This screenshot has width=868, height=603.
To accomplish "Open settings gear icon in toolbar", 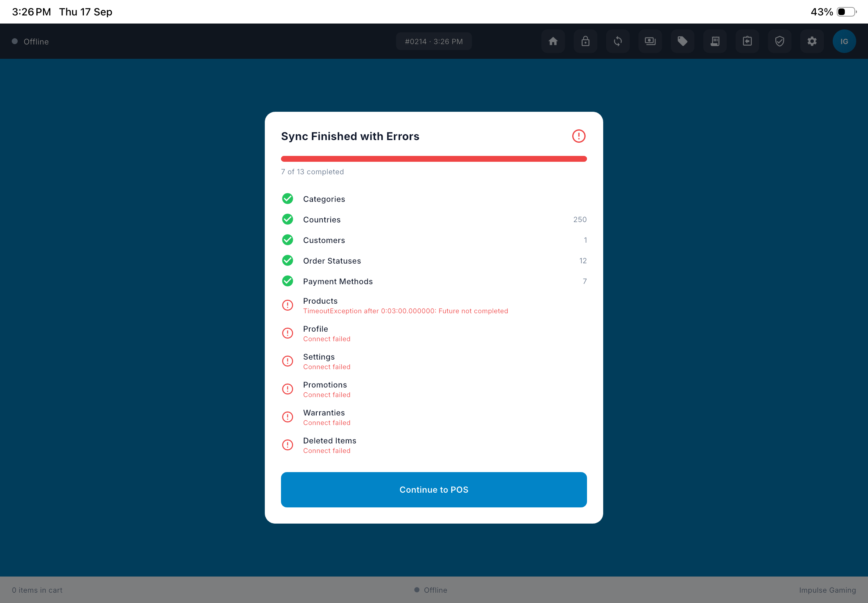I will pos(812,41).
